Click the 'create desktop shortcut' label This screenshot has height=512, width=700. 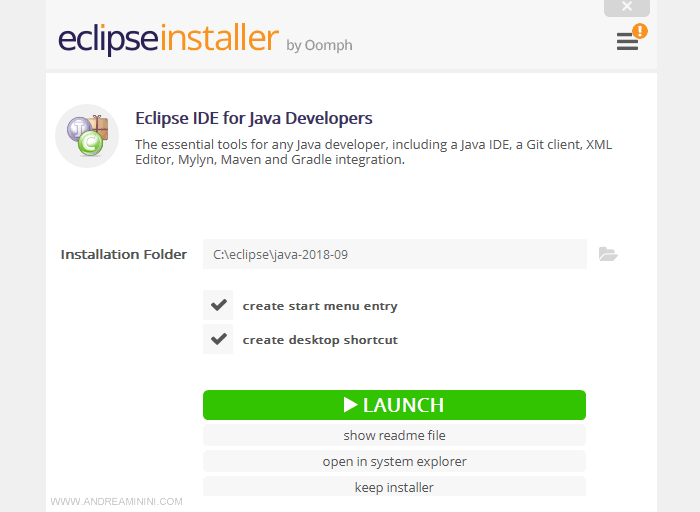[320, 340]
